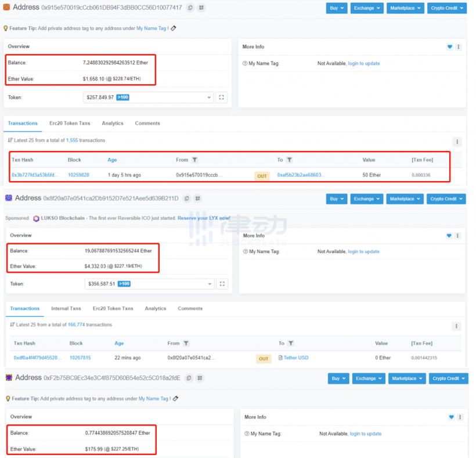Copy the 0x8f20a0 address via the copy icon
This screenshot has height=458, width=476.
(187, 199)
